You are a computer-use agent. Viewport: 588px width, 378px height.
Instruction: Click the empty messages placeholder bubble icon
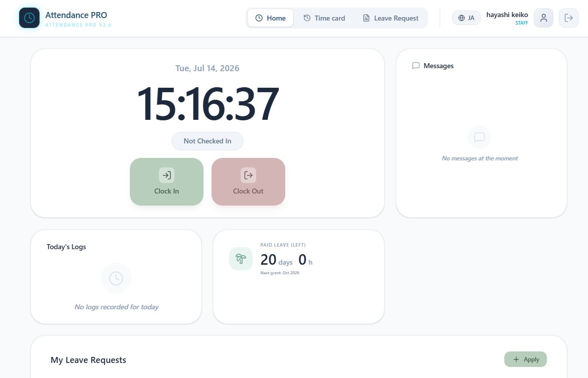tap(479, 137)
